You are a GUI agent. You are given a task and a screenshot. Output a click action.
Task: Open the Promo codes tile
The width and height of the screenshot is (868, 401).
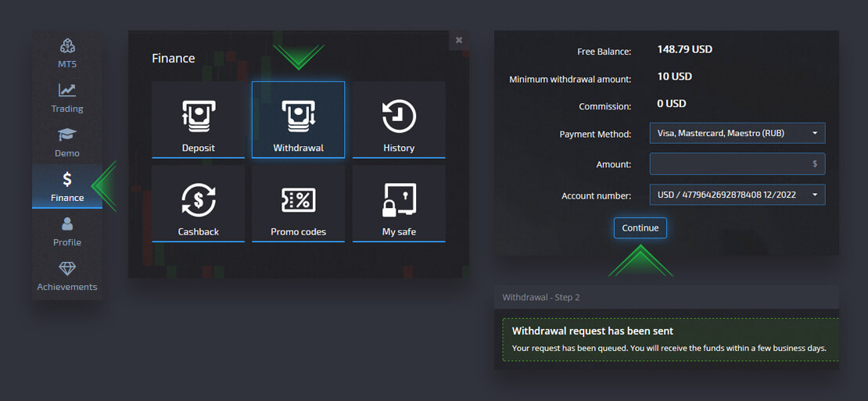298,203
